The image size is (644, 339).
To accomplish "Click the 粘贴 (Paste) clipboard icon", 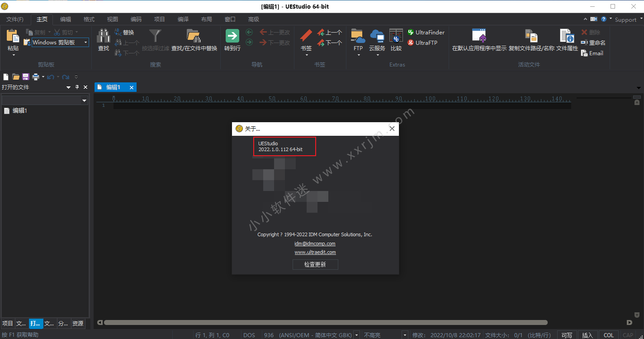I will pyautogui.click(x=13, y=37).
